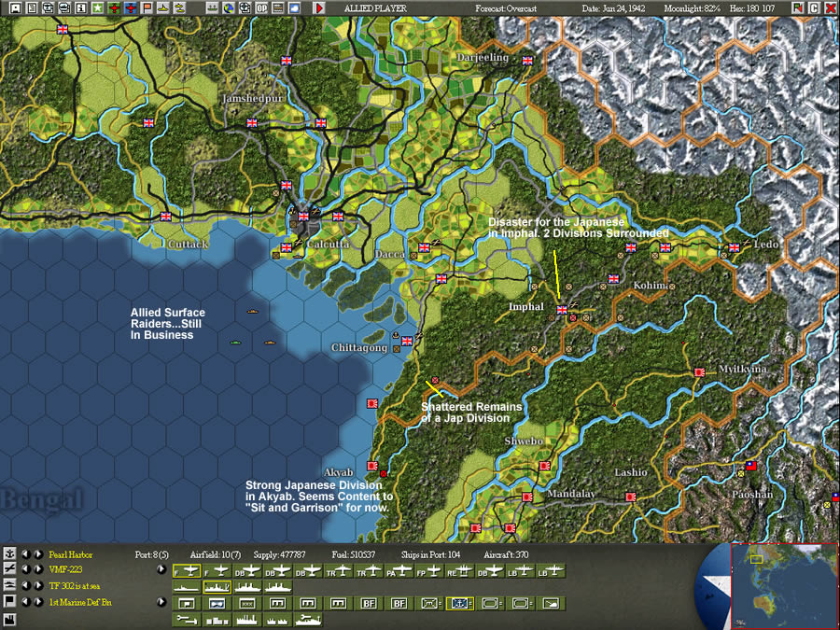The height and width of the screenshot is (630, 840).
Task: Select the last land unit icon in the row
Action: (x=551, y=604)
